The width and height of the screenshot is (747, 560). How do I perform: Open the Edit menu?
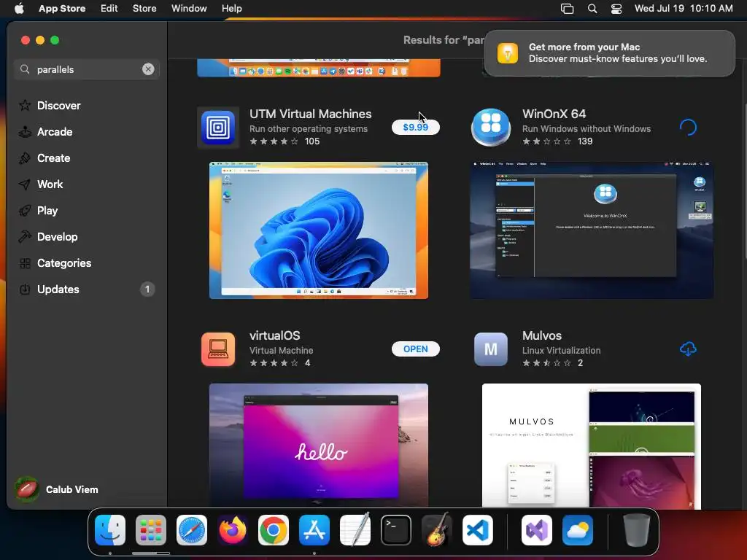click(109, 9)
